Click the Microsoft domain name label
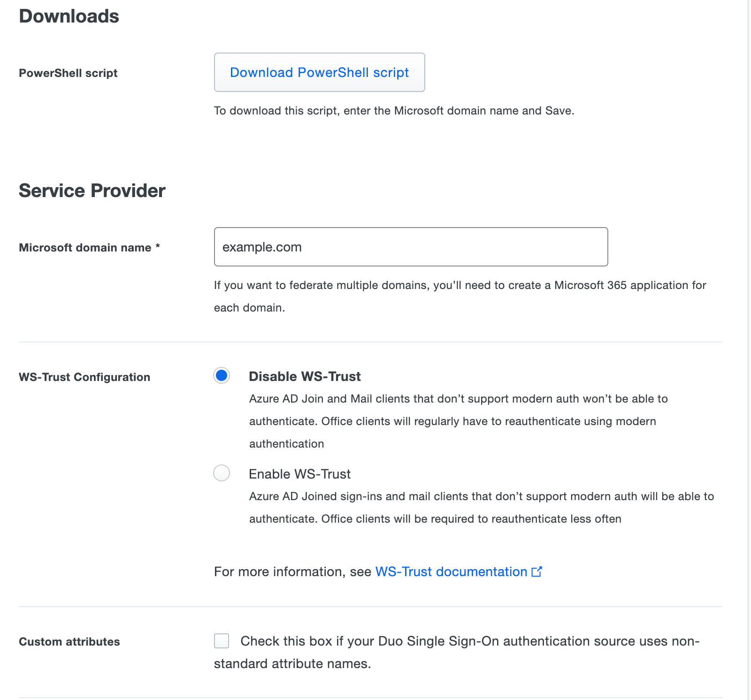This screenshot has width=751, height=700. click(x=84, y=248)
